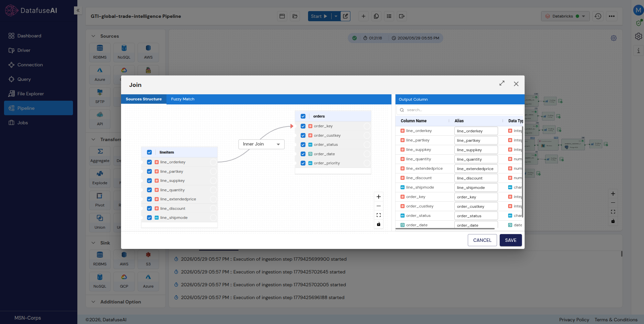644x324 pixels.
Task: Toggle the lineitem table checkbox
Action: (149, 152)
